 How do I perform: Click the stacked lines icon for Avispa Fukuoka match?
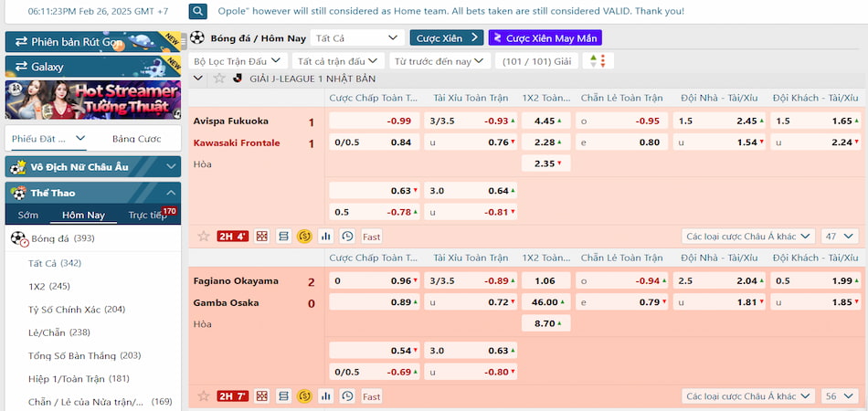click(283, 237)
